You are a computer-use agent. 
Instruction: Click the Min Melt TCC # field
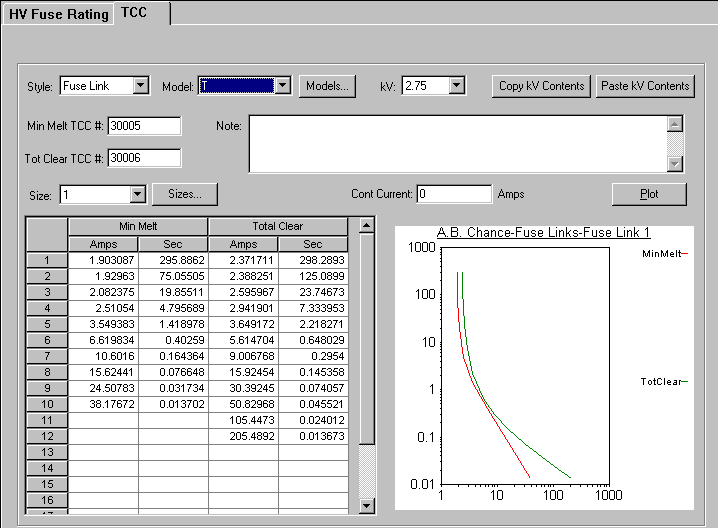pyautogui.click(x=144, y=126)
